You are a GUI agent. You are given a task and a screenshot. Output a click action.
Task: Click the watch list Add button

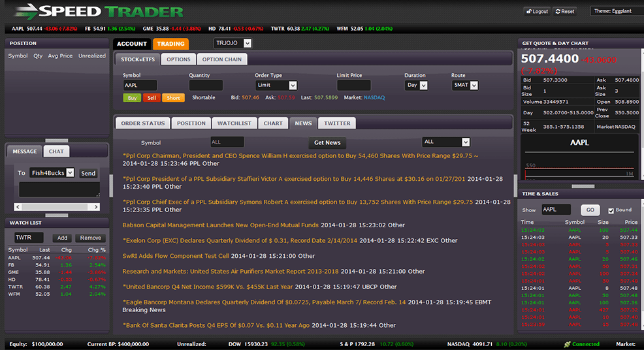coord(63,238)
